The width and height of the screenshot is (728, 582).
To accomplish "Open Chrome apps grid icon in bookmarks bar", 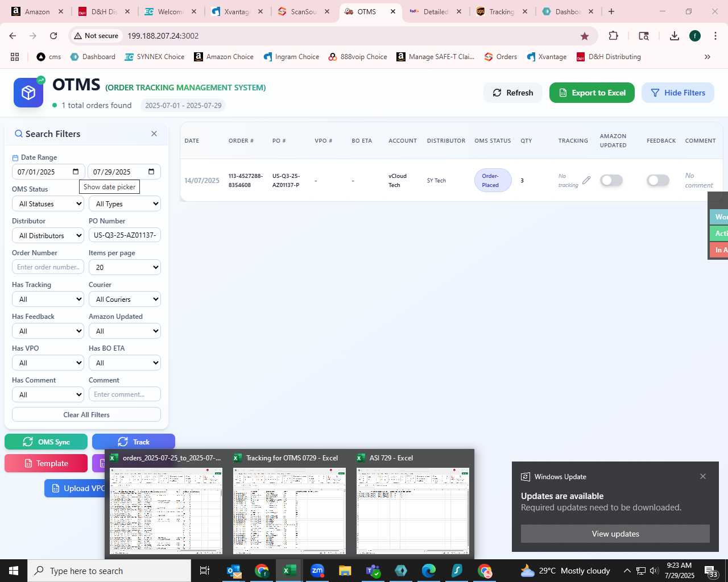I will tap(15, 57).
